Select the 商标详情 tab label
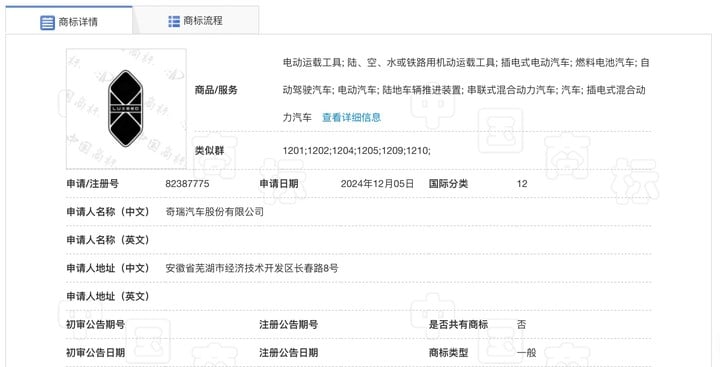Viewport: 720px width, 367px height. [x=78, y=22]
